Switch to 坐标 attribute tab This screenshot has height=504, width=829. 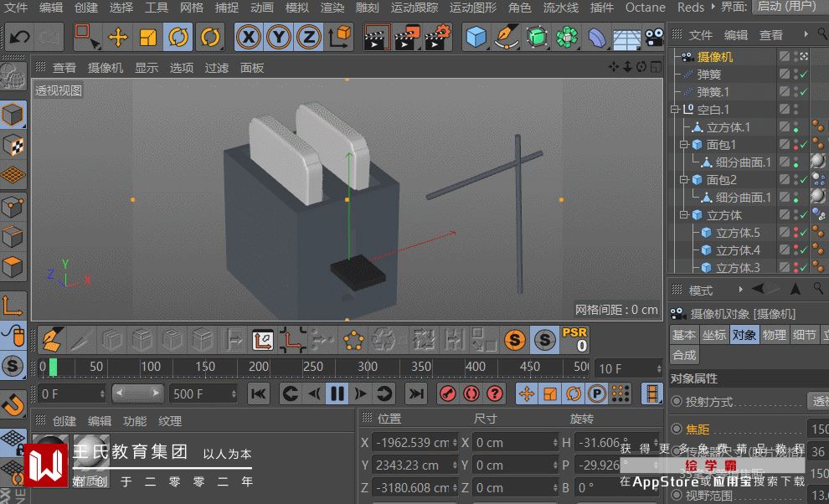click(x=714, y=335)
